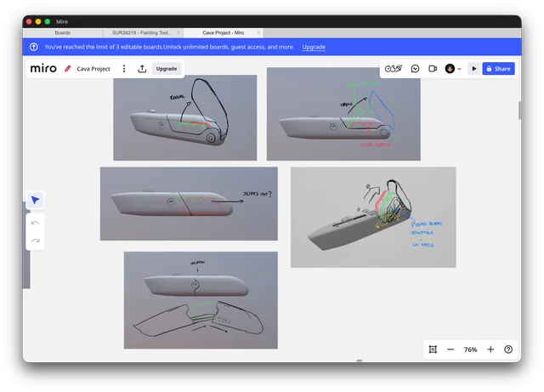
Task: Click the miro logo
Action: (43, 68)
